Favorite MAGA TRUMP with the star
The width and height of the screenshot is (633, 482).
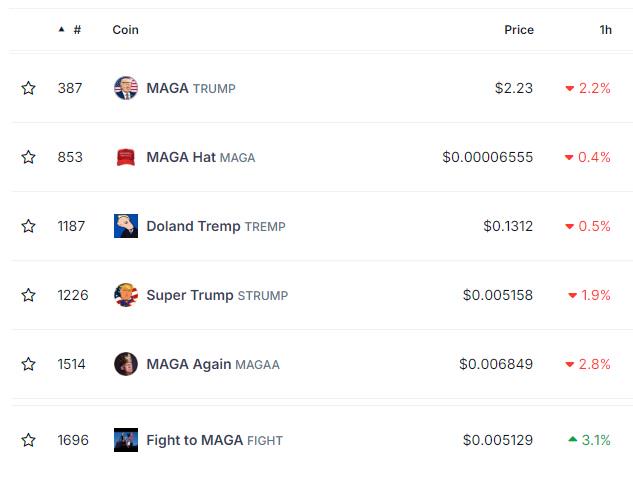coord(28,88)
